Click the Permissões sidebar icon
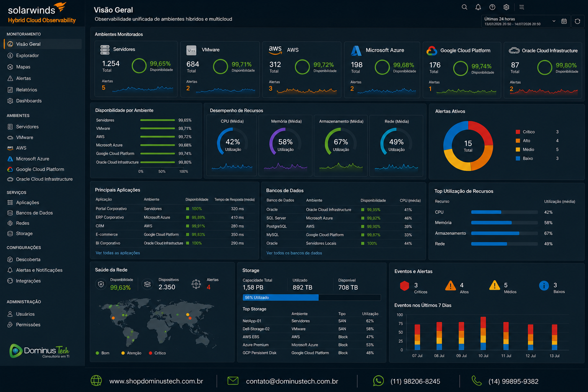Screen dimensions: 588x392 [10, 325]
